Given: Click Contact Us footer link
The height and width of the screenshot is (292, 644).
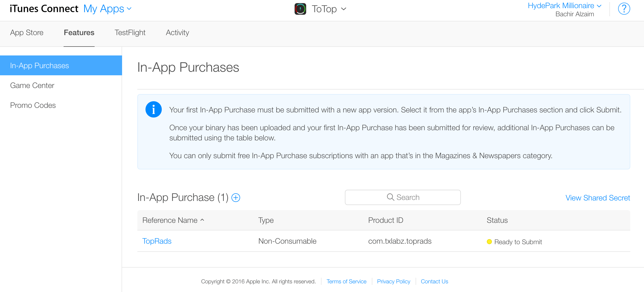Looking at the screenshot, I should (434, 281).
